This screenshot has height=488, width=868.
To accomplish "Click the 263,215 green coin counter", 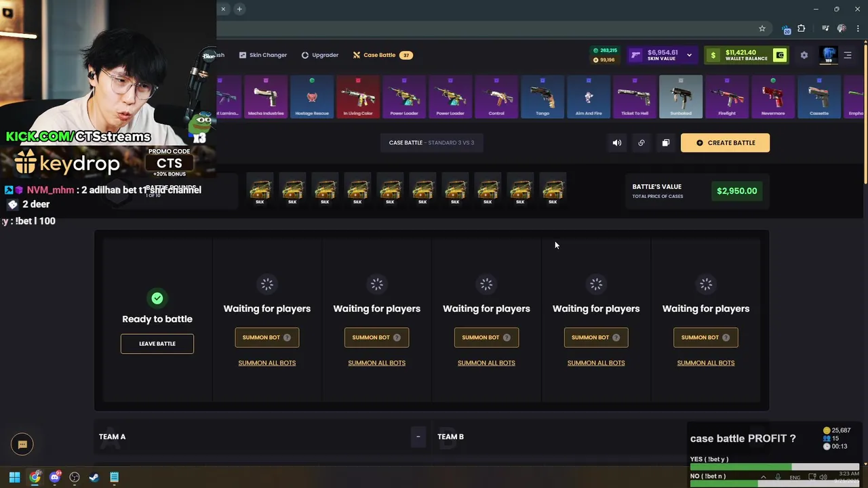I will (606, 50).
